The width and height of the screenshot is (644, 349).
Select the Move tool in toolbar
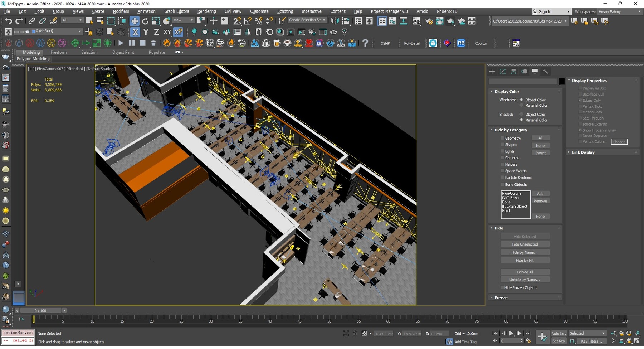[x=135, y=21]
